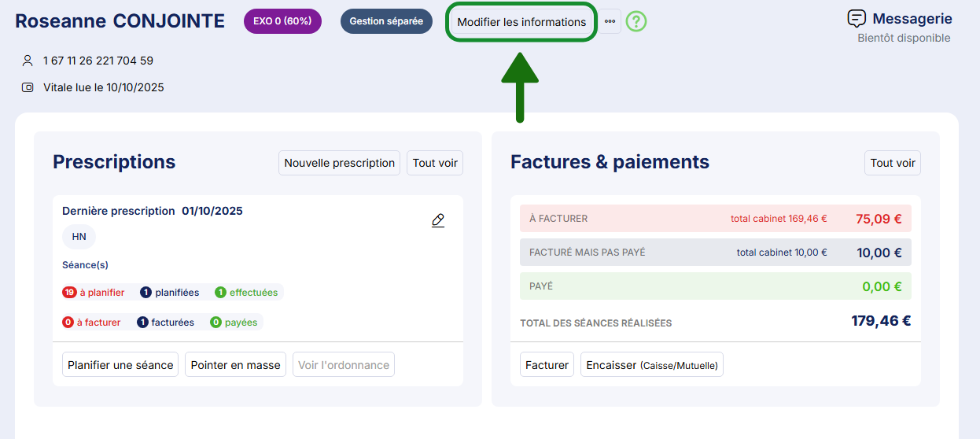The height and width of the screenshot is (439, 980).
Task: Click the person icon beside social security number
Action: tap(28, 61)
